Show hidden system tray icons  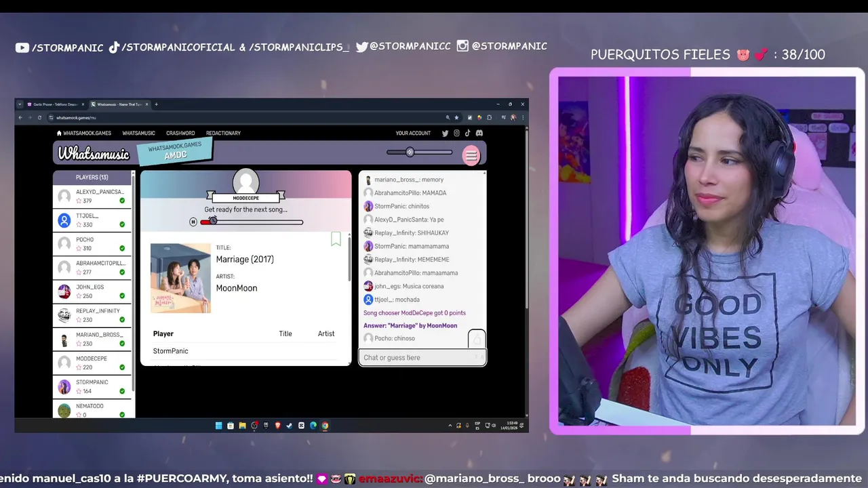[x=450, y=426]
